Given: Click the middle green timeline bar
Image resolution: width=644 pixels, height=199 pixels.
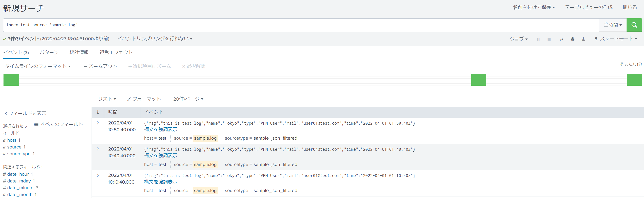Looking at the screenshot, I should click(x=479, y=80).
